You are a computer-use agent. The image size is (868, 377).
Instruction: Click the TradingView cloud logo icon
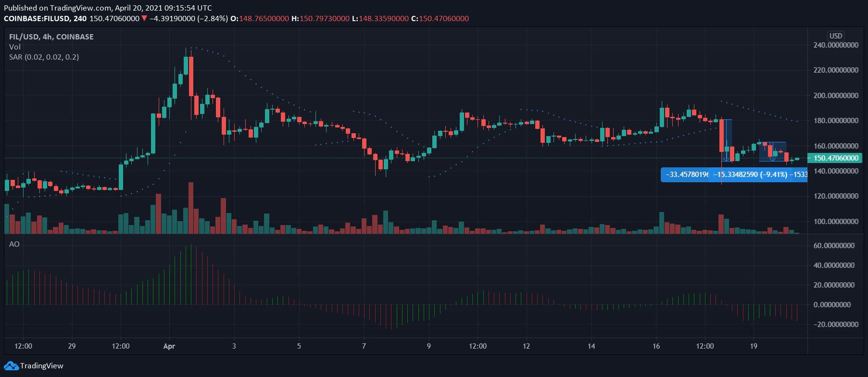pyautogui.click(x=11, y=366)
